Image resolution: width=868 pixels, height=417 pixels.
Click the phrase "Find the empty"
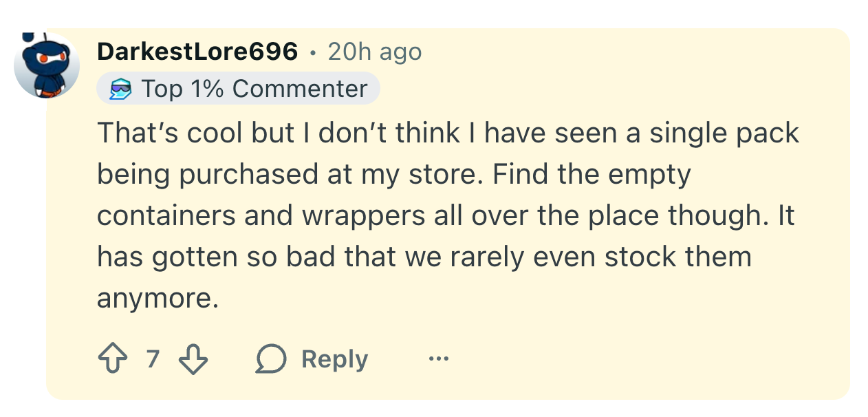593,175
